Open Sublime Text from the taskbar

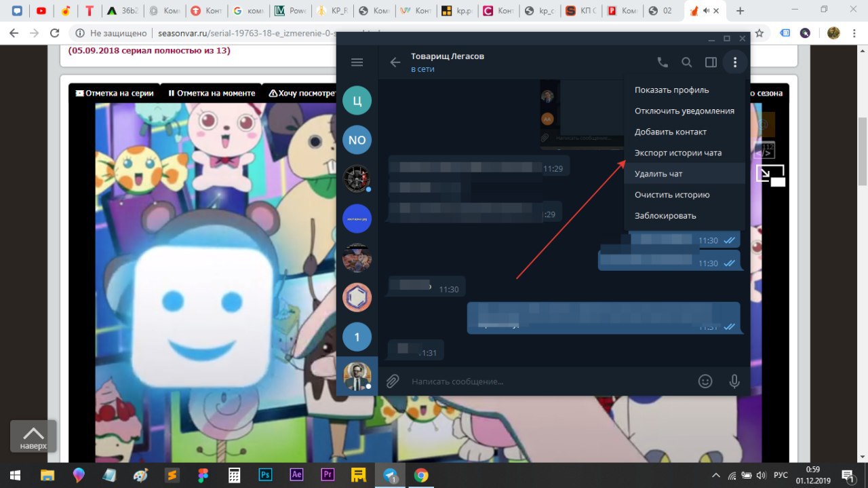pos(172,475)
